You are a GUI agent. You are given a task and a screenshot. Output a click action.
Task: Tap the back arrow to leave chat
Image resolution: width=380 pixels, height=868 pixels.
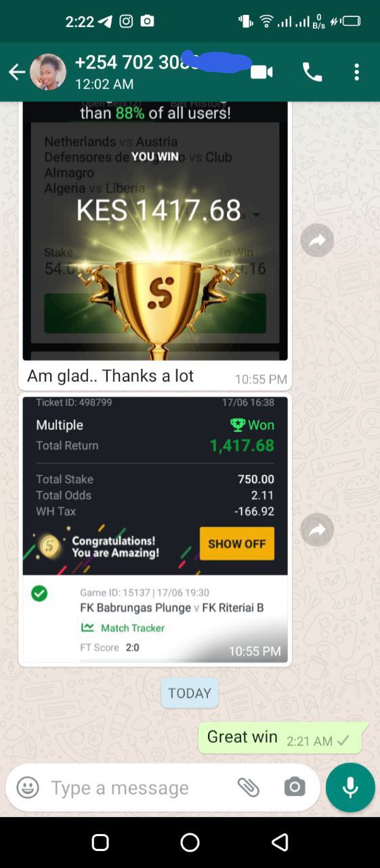click(16, 72)
